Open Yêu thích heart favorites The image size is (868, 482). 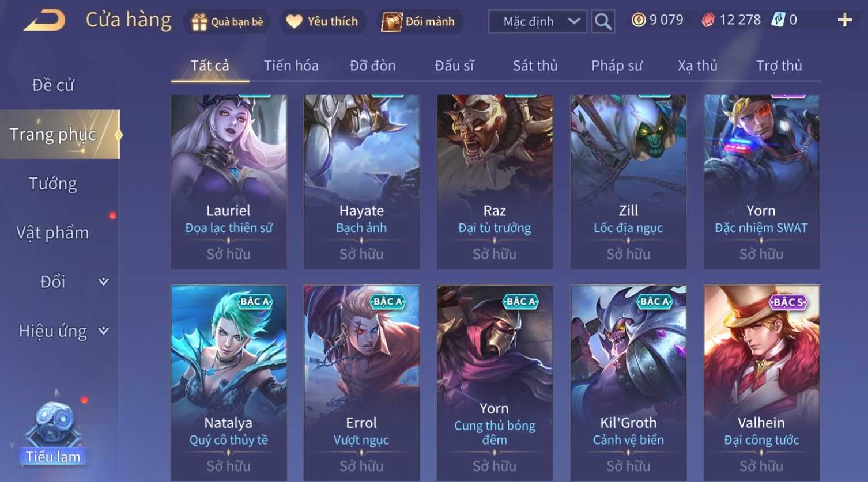coord(294,22)
